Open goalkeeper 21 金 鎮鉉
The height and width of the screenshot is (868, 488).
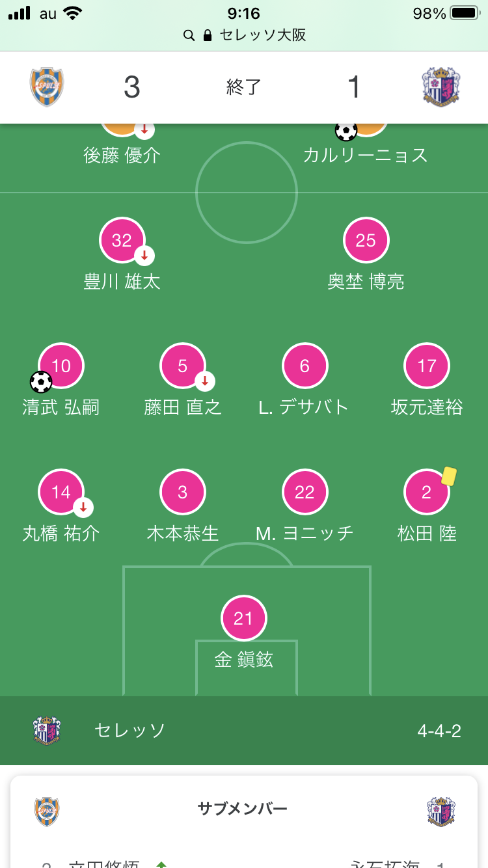[243, 618]
